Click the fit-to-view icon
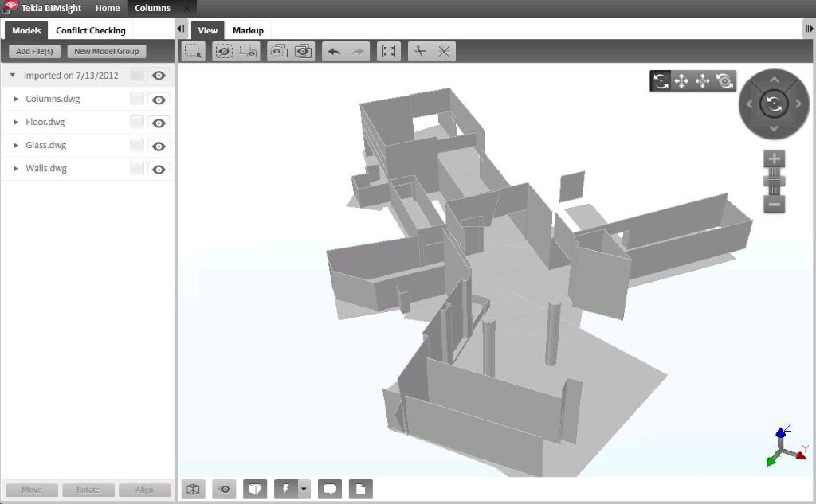 [x=387, y=51]
